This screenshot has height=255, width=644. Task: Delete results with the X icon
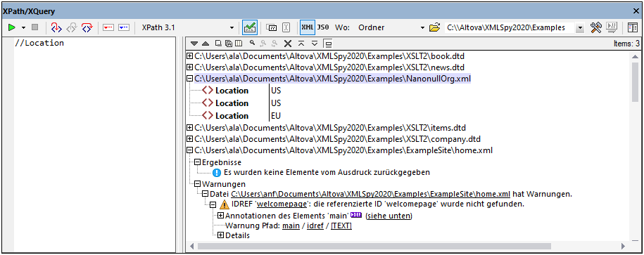(288, 43)
